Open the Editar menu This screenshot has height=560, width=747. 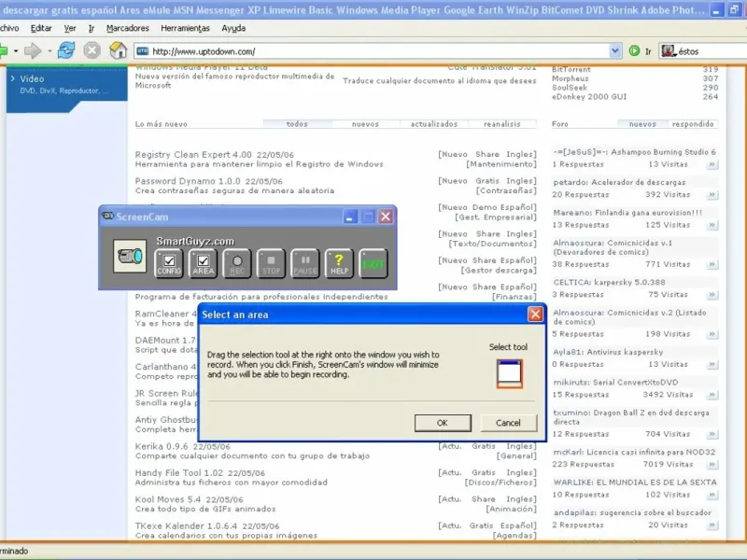click(41, 28)
